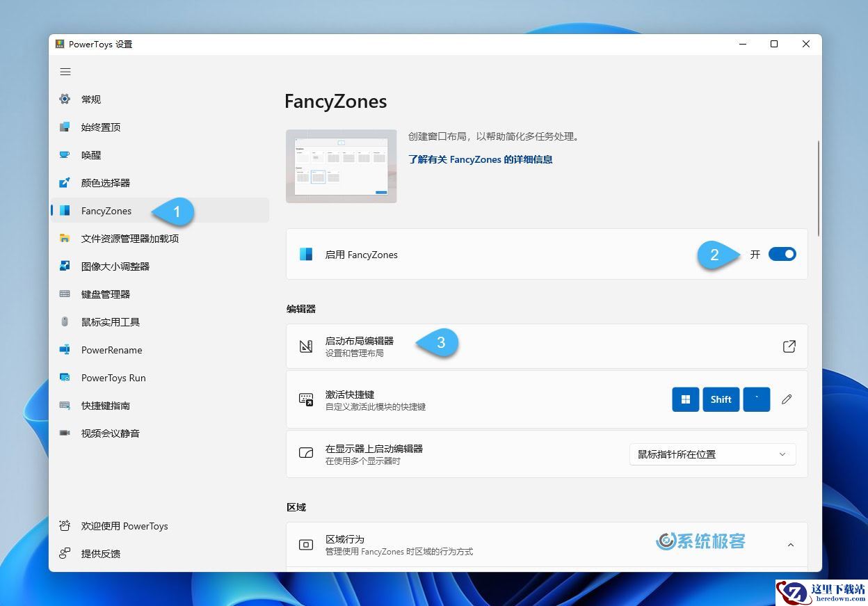Open the 鼠标指针所在位置 dropdown
The width and height of the screenshot is (868, 606).
tap(712, 454)
